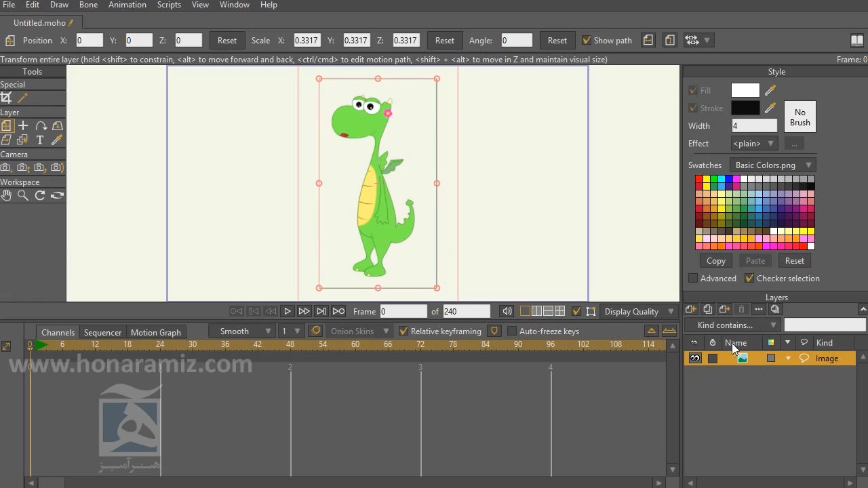
Task: Select the Zoom Workspace magnifier tool
Action: click(x=23, y=195)
